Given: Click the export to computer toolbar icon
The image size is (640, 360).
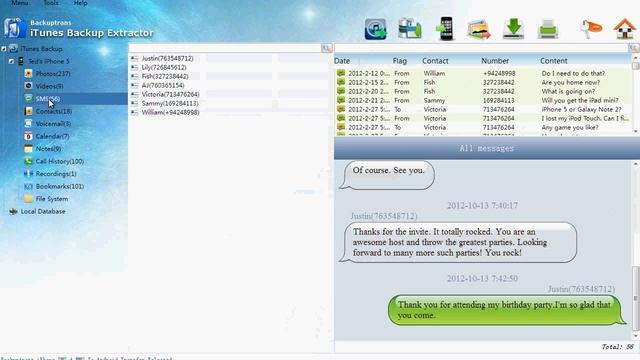Looking at the screenshot, I should point(410,29).
